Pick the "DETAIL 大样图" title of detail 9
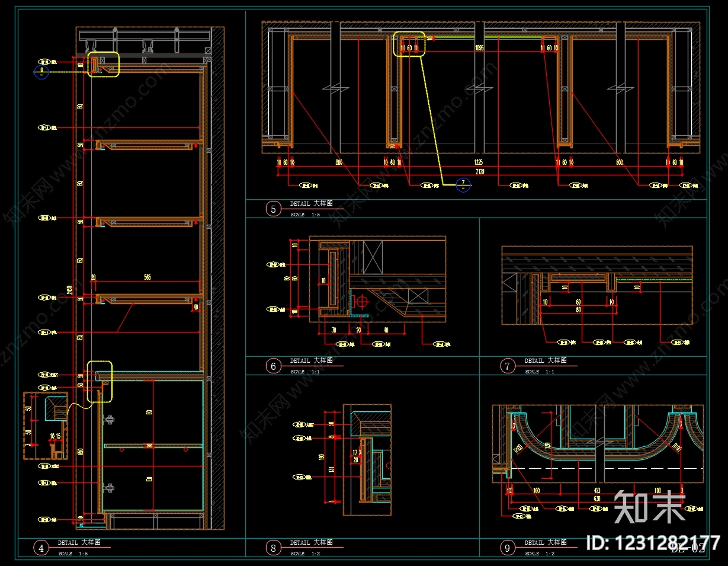The width and height of the screenshot is (728, 566). pos(546,542)
